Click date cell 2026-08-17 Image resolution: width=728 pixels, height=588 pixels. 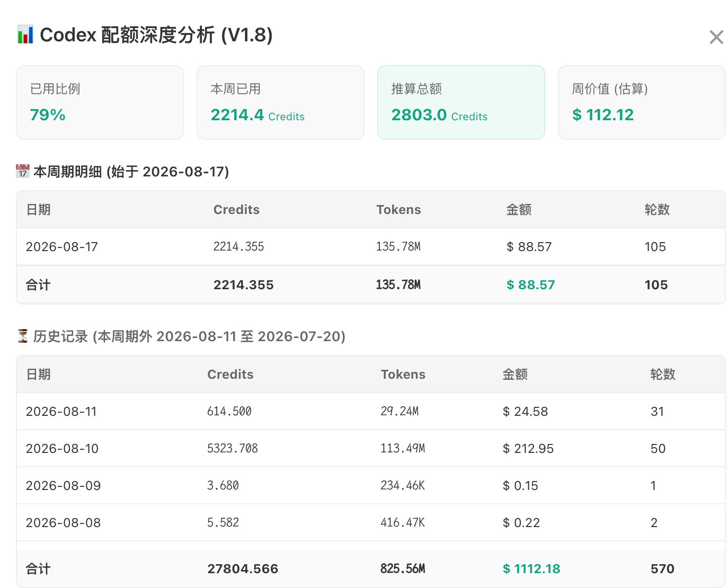tap(62, 247)
